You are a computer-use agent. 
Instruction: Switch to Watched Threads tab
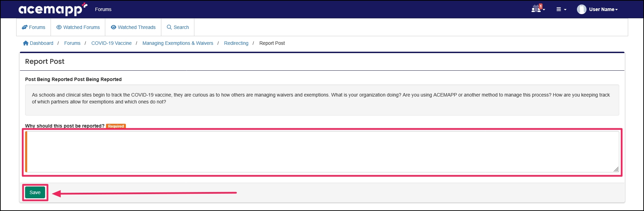click(x=133, y=27)
